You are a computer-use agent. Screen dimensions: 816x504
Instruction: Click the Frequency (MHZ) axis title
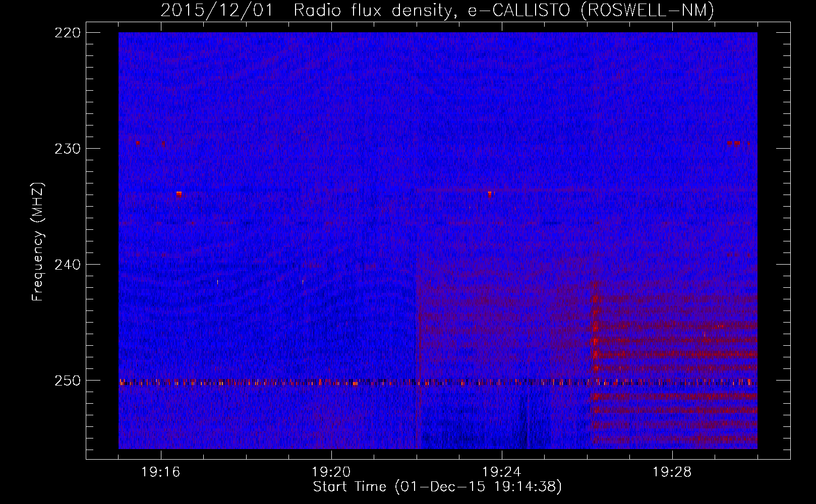(x=38, y=241)
